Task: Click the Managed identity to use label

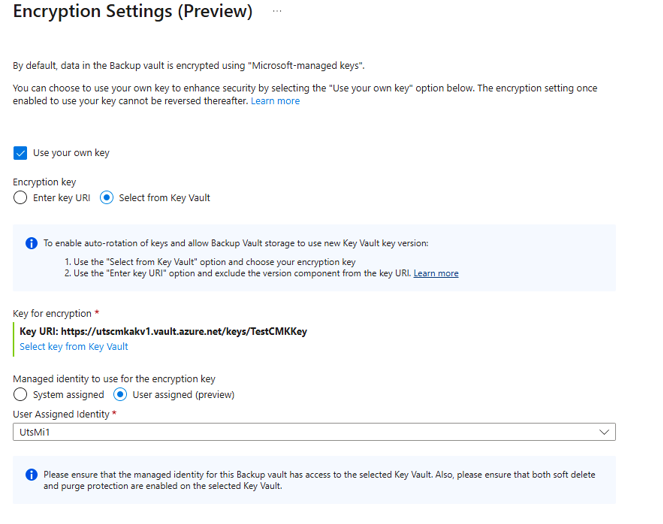Action: (x=114, y=379)
